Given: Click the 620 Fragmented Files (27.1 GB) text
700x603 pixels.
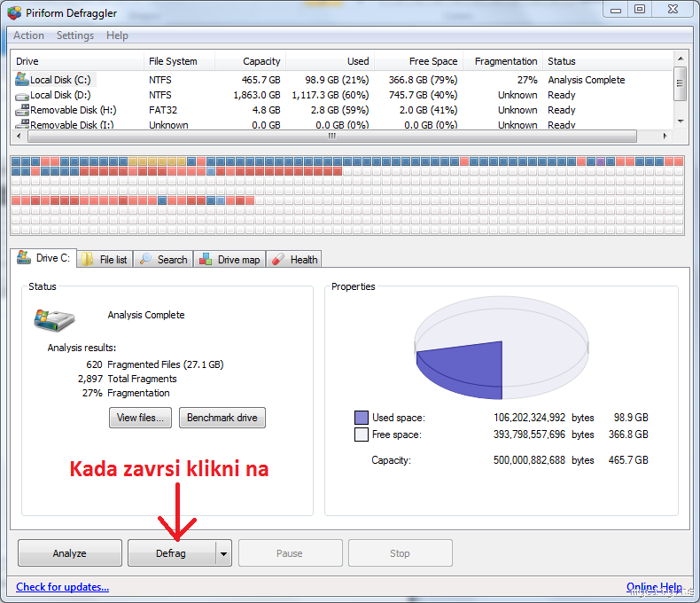Looking at the screenshot, I should coord(155,364).
